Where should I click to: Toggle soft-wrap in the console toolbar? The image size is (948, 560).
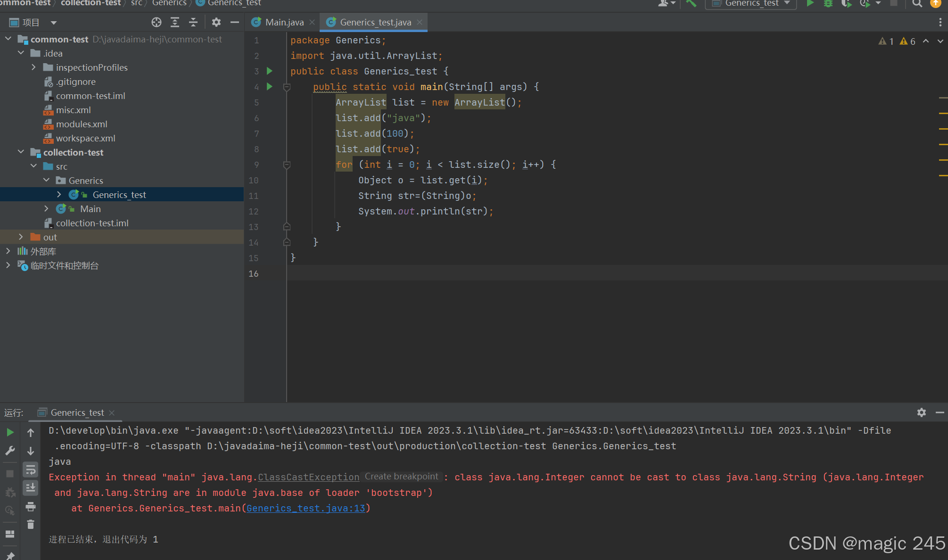[31, 469]
